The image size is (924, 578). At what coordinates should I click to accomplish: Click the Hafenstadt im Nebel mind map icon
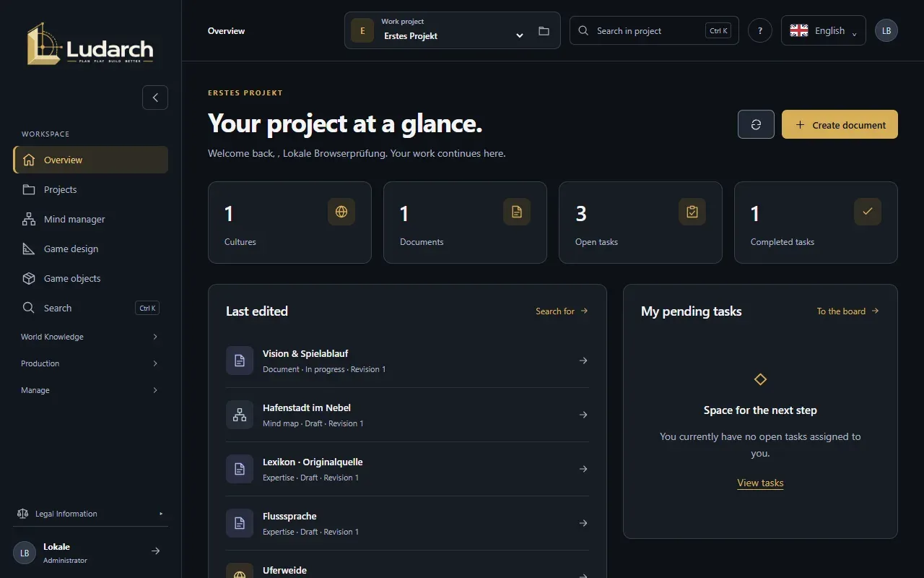coord(240,415)
